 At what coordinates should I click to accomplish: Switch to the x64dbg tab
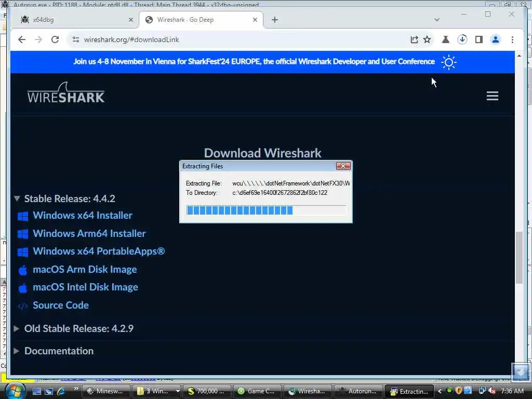74,20
